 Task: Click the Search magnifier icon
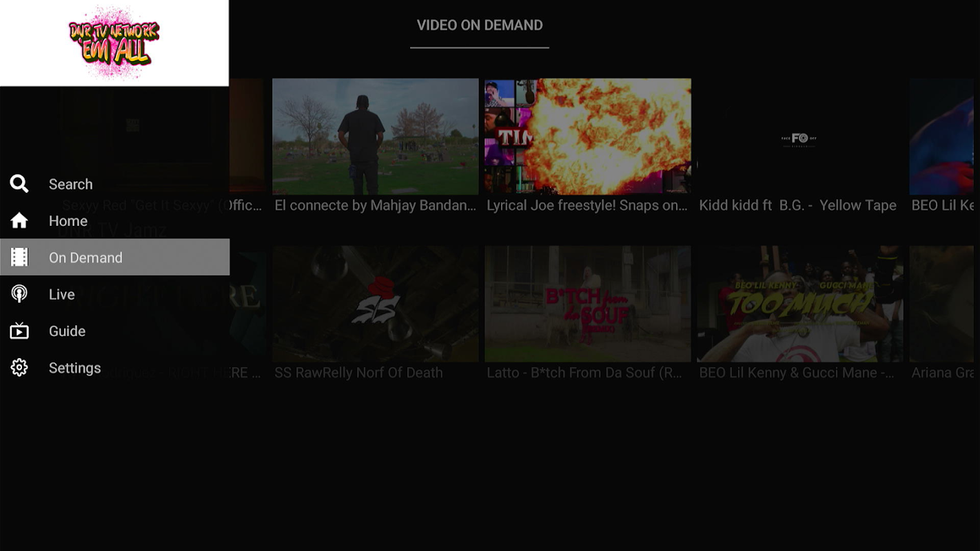19,184
